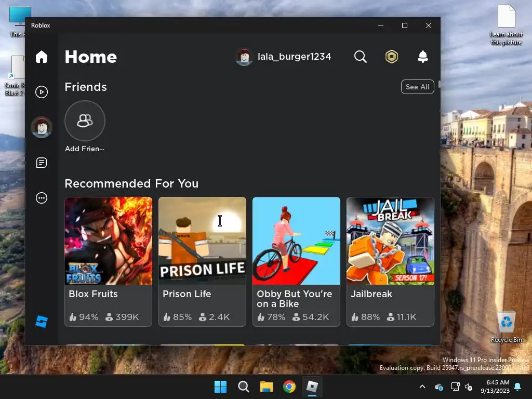This screenshot has height=399, width=532.
Task: Open File Explorer from the taskbar
Action: point(267,387)
